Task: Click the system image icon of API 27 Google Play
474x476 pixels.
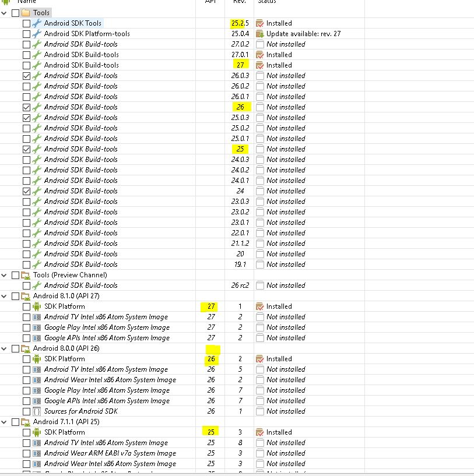Action: point(37,328)
